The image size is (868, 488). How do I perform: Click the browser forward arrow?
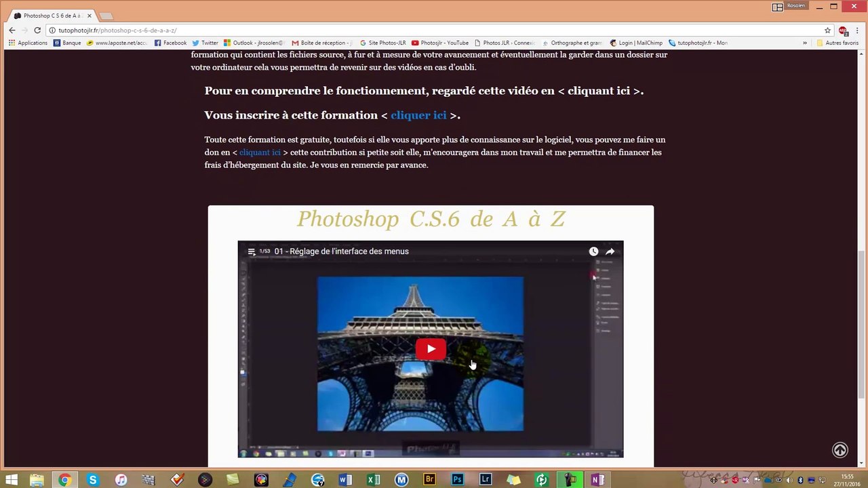pyautogui.click(x=24, y=30)
